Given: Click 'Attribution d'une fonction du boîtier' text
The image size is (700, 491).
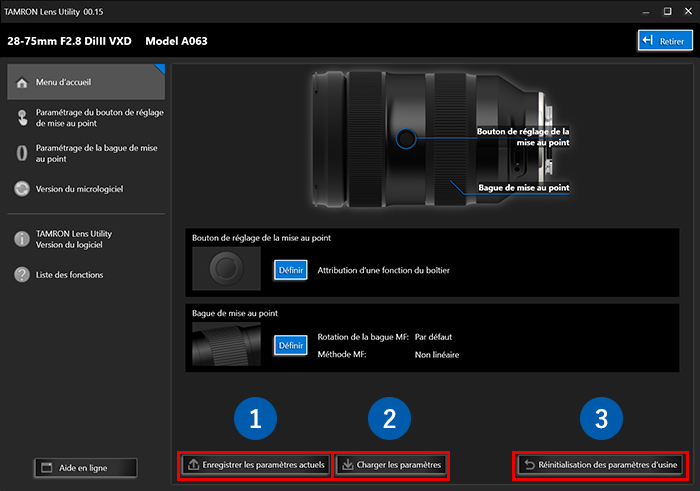Looking at the screenshot, I should point(383,270).
